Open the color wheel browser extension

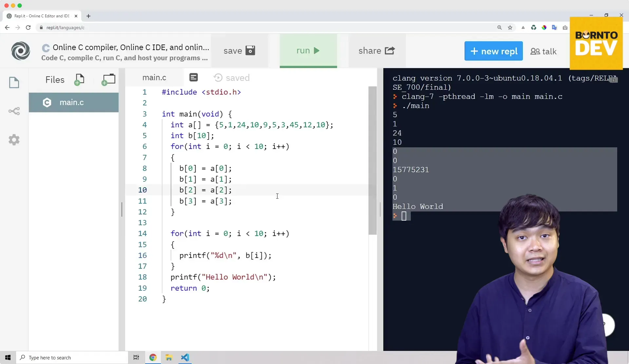click(x=544, y=27)
